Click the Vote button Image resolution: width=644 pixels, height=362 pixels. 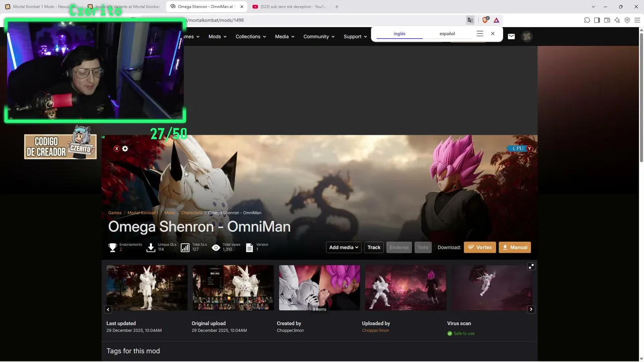pos(423,247)
